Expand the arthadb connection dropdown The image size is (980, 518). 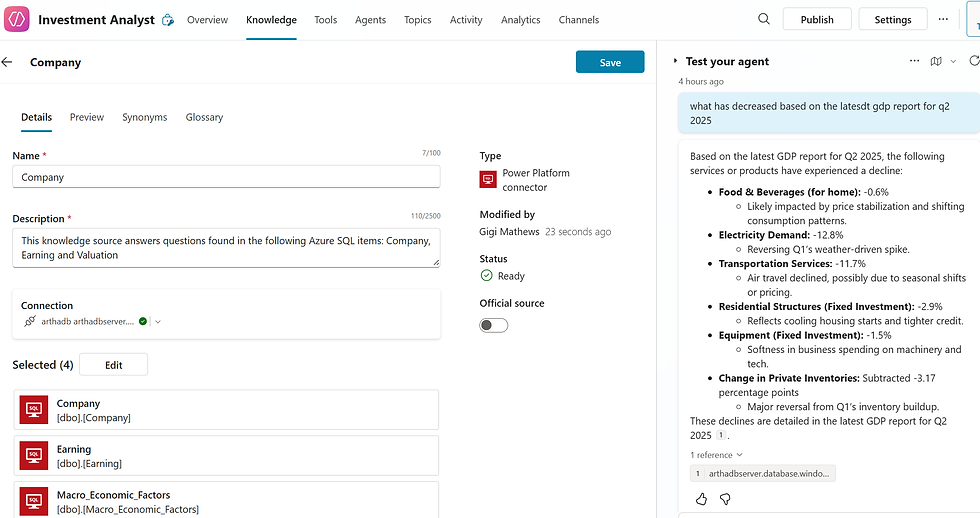click(158, 322)
